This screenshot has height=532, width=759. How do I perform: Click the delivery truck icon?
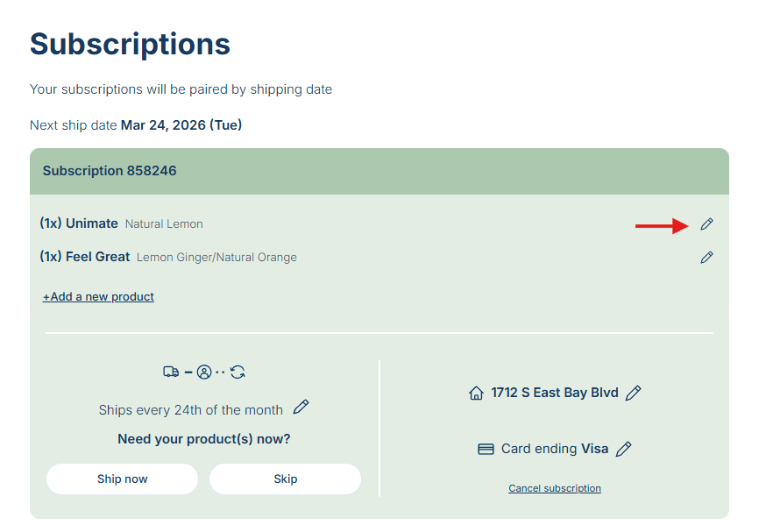(x=171, y=372)
